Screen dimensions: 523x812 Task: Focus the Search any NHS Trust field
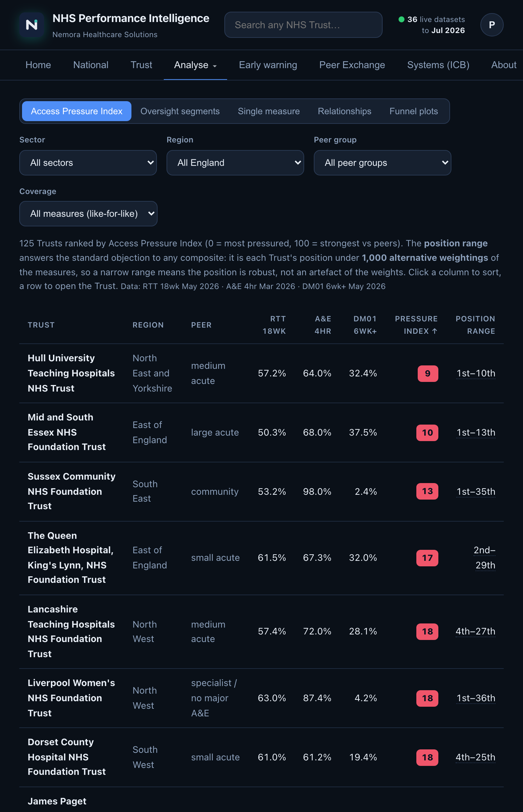(303, 25)
